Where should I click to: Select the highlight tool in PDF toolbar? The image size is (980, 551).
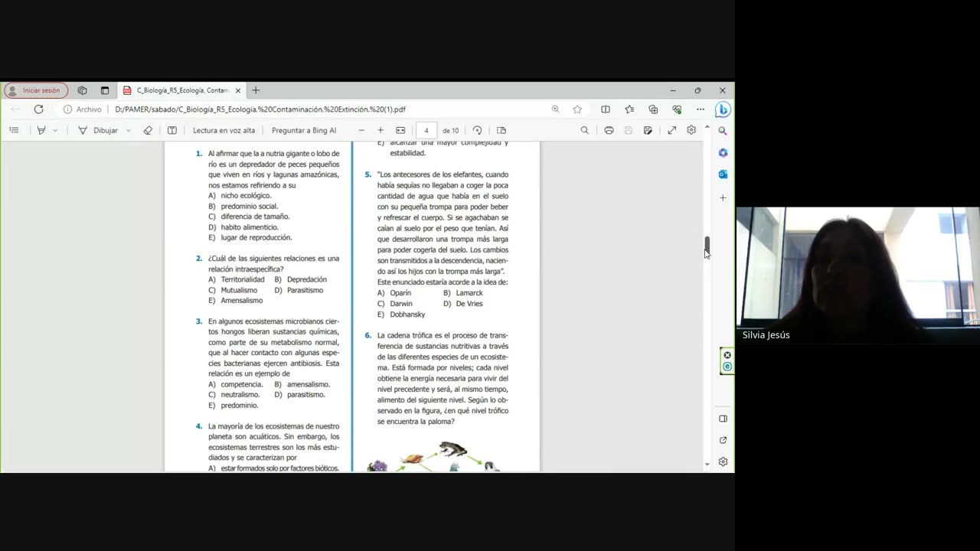tap(41, 130)
